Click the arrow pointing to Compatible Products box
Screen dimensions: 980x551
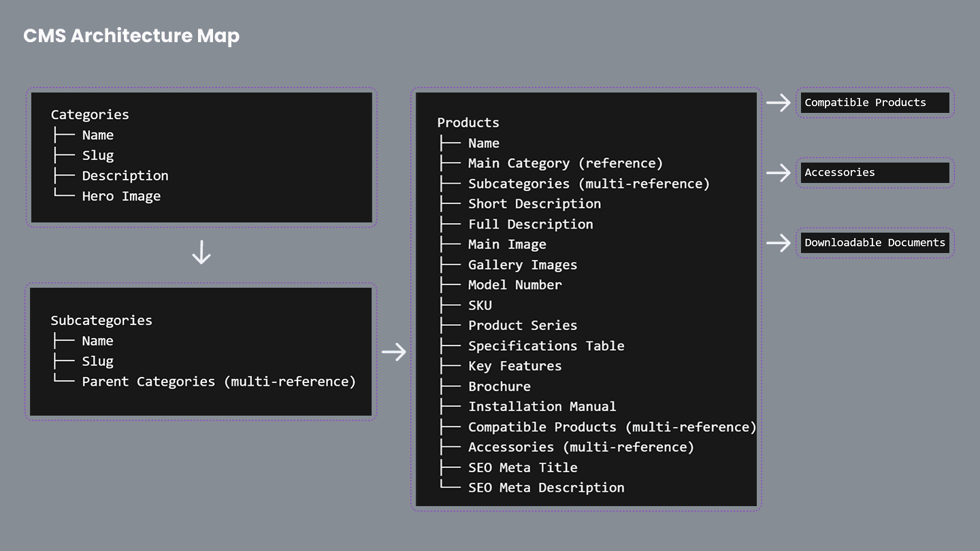pyautogui.click(x=778, y=103)
